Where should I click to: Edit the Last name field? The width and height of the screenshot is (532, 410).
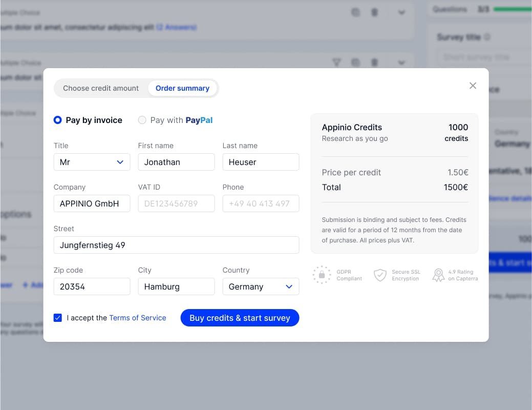pyautogui.click(x=261, y=162)
